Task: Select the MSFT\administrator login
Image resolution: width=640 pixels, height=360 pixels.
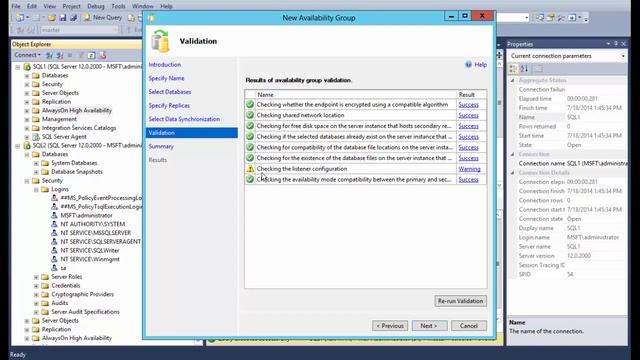Action: click(87, 216)
